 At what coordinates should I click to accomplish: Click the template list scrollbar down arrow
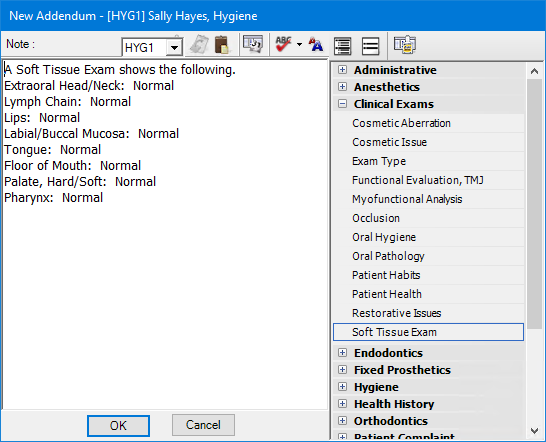point(535,431)
